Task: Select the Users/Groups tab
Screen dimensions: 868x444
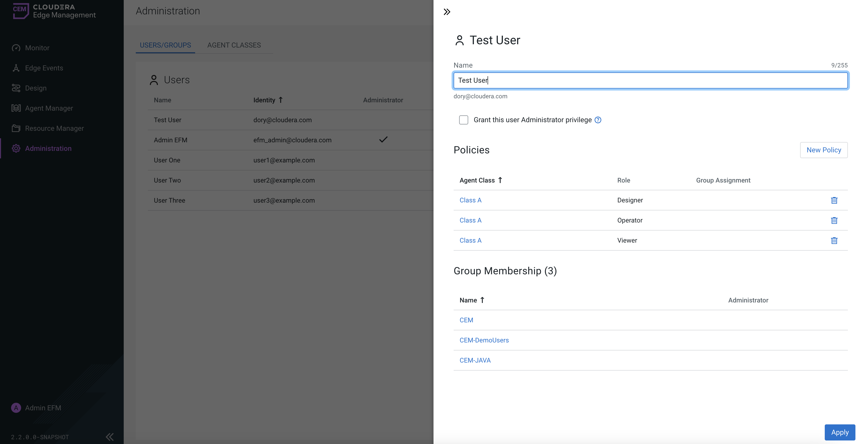Action: click(x=165, y=45)
